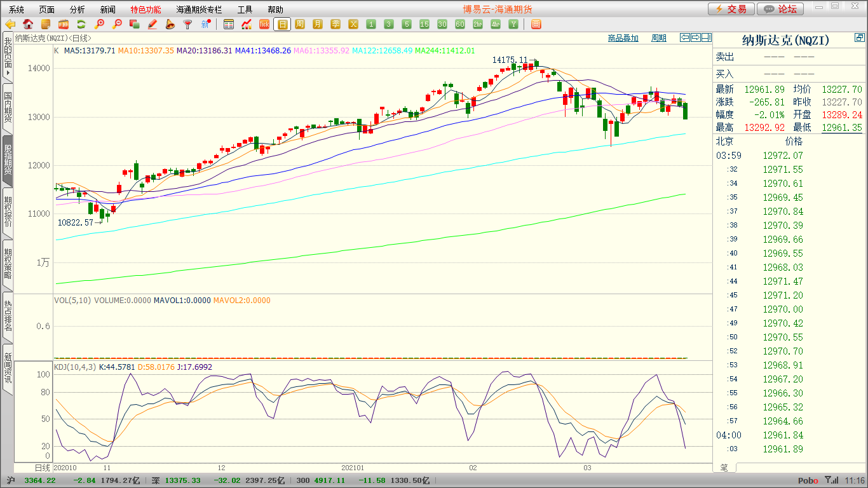Select the 1-minute period icon

(x=371, y=24)
